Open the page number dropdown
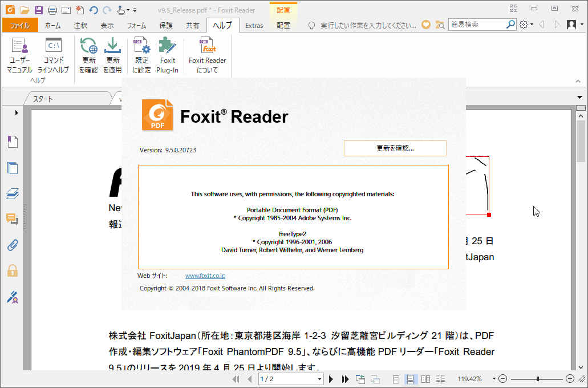The image size is (588, 388). tap(320, 378)
